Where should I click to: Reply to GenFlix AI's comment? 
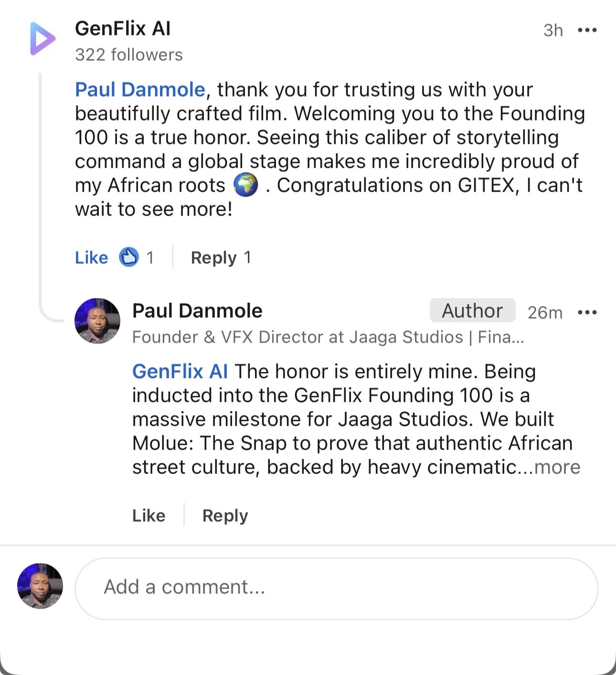coord(214,258)
